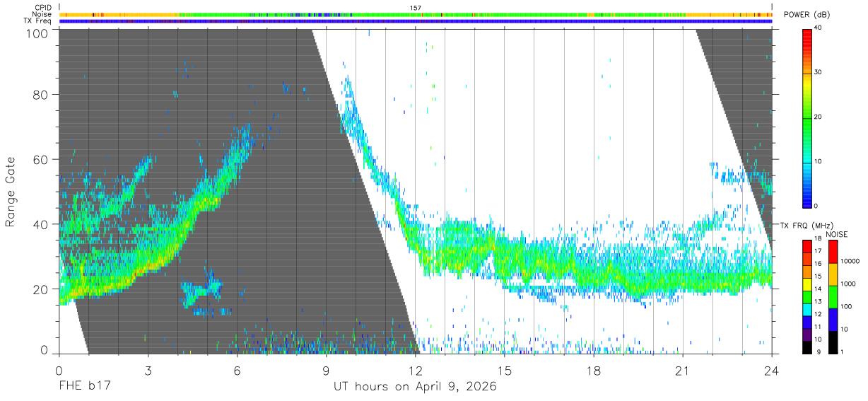The width and height of the screenshot is (868, 401).
Task: Click the 14 tick label on the TX FRQ scale
Action: tap(818, 289)
